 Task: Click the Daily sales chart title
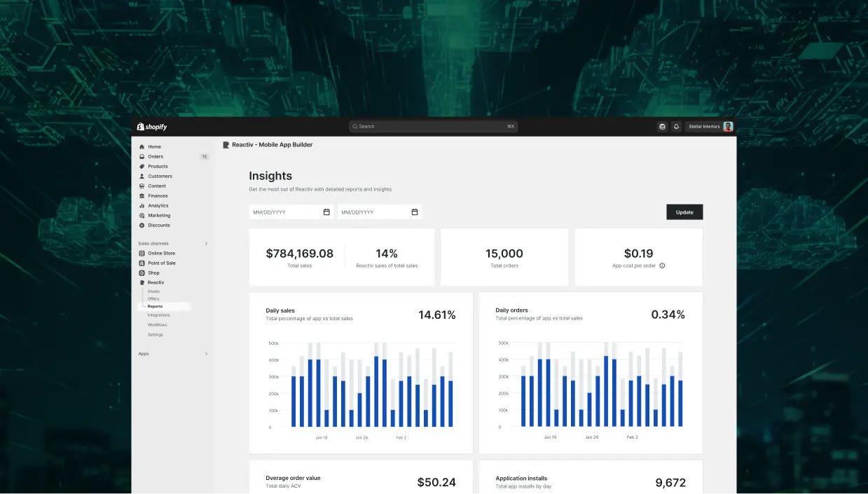pyautogui.click(x=280, y=310)
